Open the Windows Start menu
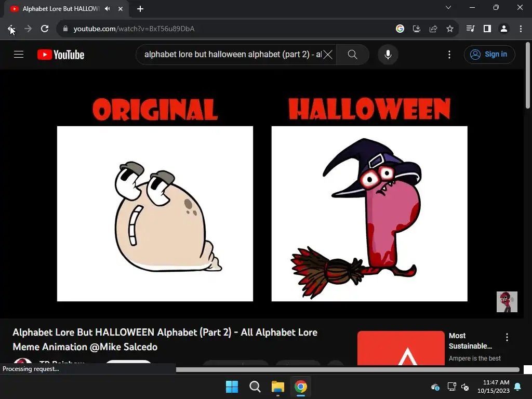Screen dimensions: 532x399 point(232,387)
